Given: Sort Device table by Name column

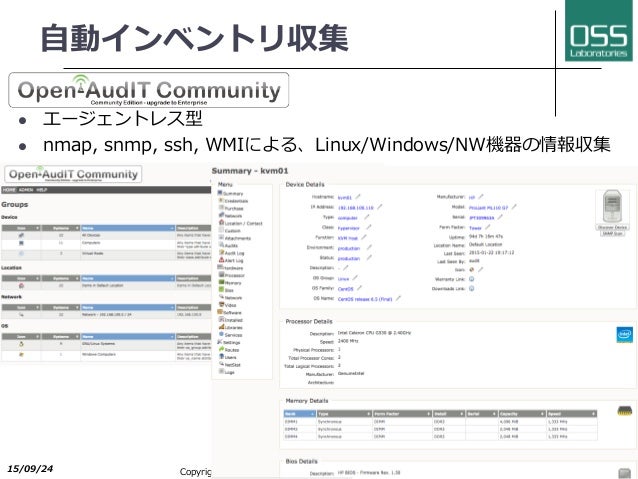Looking at the screenshot, I should point(128,228).
